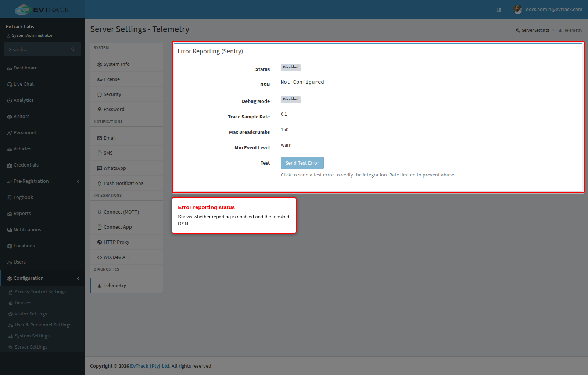Open Push Notifications settings tab
Viewport: 588px width, 375px height.
(126, 183)
